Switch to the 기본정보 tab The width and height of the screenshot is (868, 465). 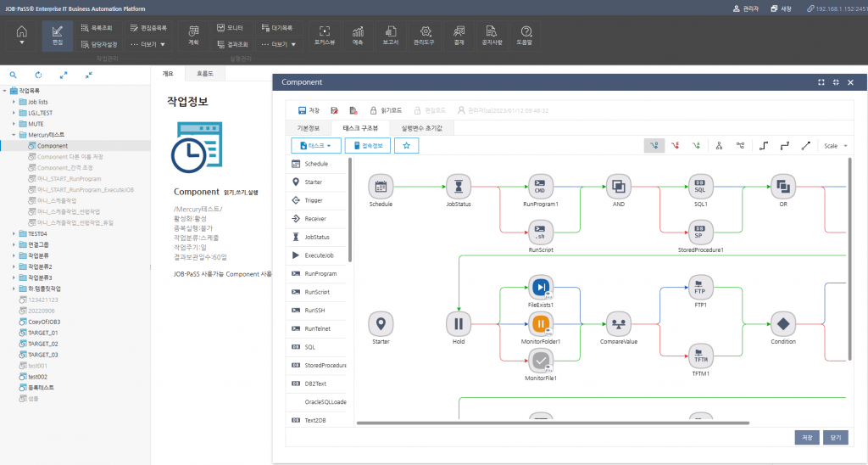click(307, 128)
